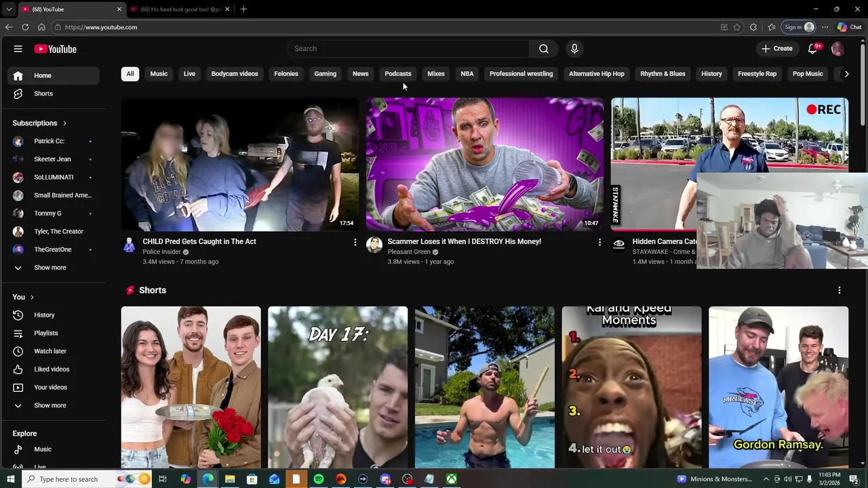Open the account avatar menu
This screenshot has height=488, width=868.
click(837, 49)
